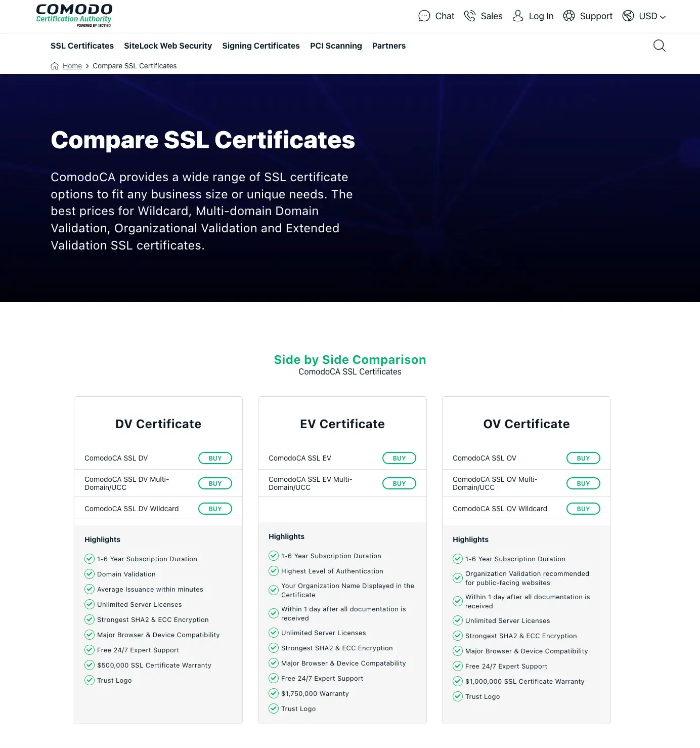Follow the Home breadcrumb link

[x=72, y=66]
